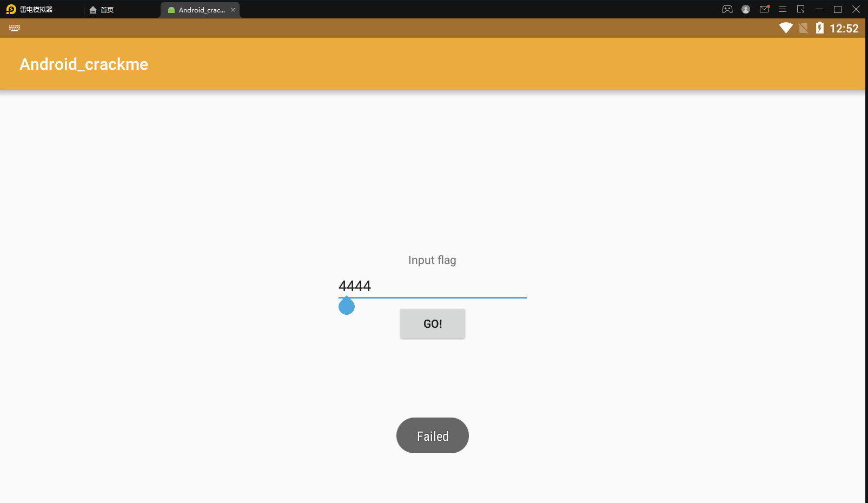Viewport: 868px width, 503px height.
Task: Minimize the emulator window
Action: (819, 9)
